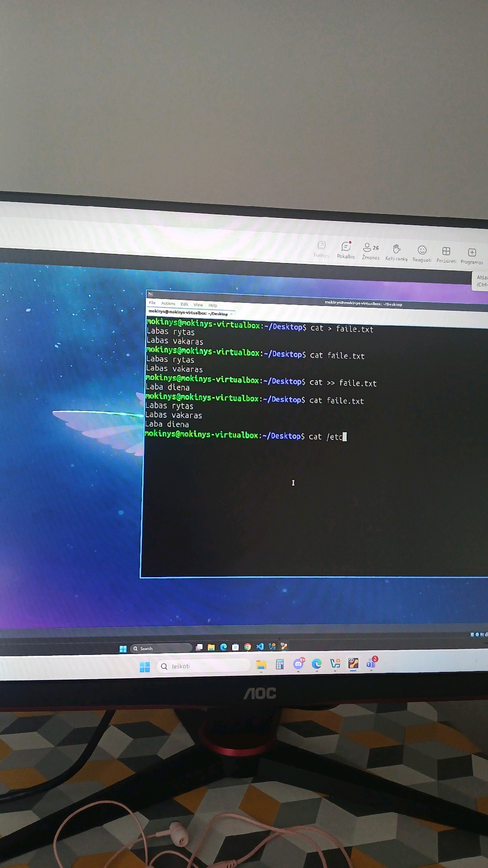
Task: Open Microsoft Edge on the local taskbar
Action: pyautogui.click(x=317, y=664)
